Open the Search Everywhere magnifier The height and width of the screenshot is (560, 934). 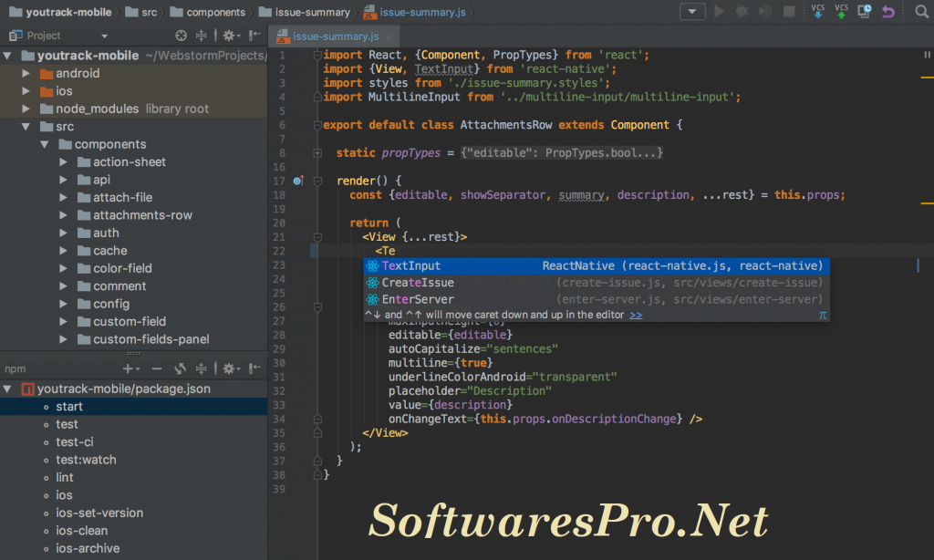click(920, 11)
